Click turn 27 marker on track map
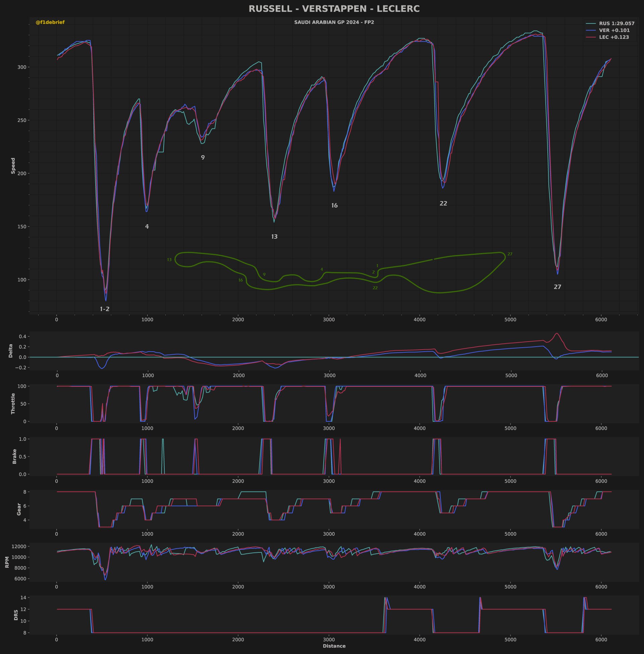 (x=510, y=254)
